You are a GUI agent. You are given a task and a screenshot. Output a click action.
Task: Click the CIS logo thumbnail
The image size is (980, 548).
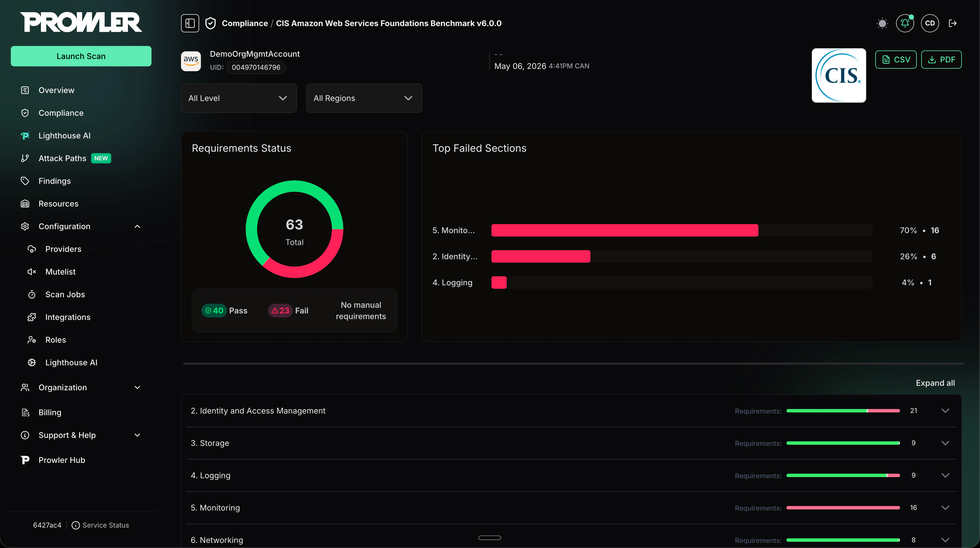[x=838, y=75]
